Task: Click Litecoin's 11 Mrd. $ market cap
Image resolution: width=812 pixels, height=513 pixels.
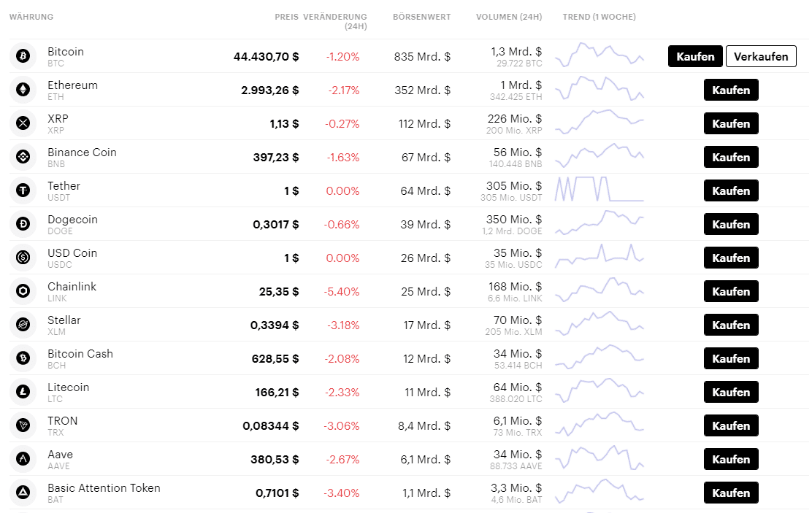Action: click(427, 393)
